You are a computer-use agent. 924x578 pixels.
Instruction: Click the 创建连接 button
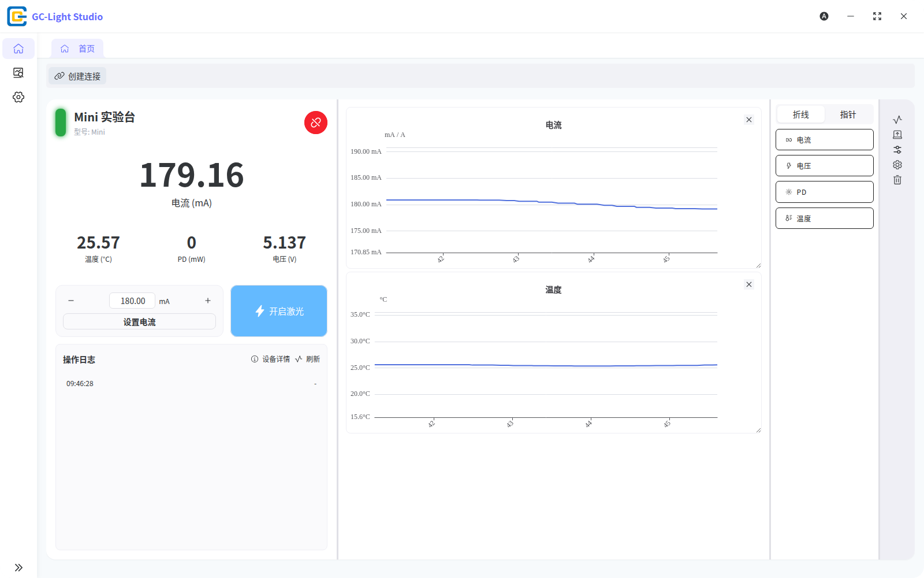click(77, 76)
